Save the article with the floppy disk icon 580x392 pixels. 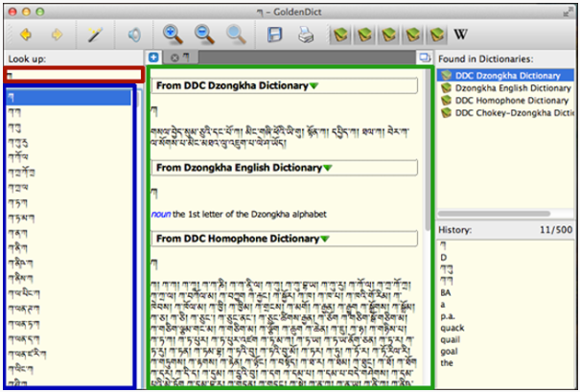pyautogui.click(x=276, y=35)
